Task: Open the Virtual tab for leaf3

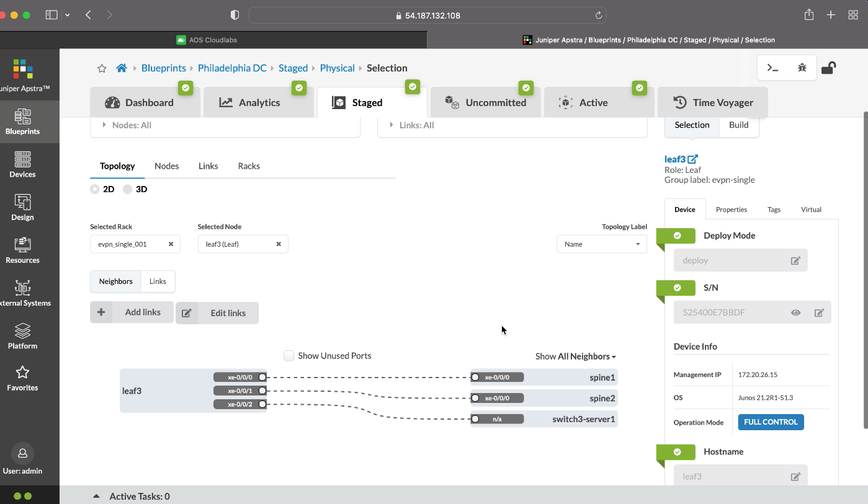Action: [811, 210]
